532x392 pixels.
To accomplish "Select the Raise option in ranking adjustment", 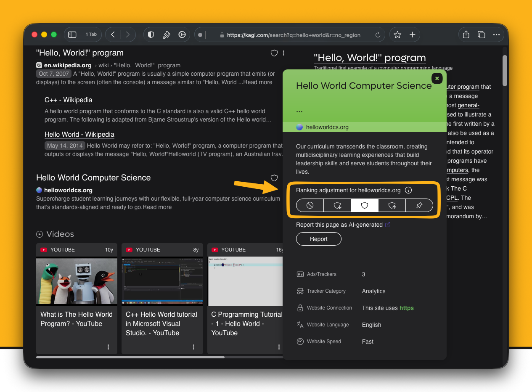I will [392, 205].
